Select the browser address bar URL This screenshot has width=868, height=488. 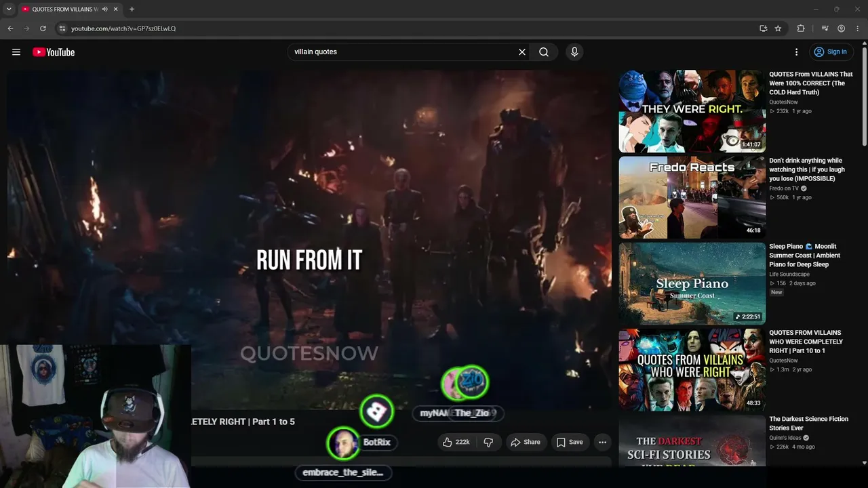[x=123, y=28]
